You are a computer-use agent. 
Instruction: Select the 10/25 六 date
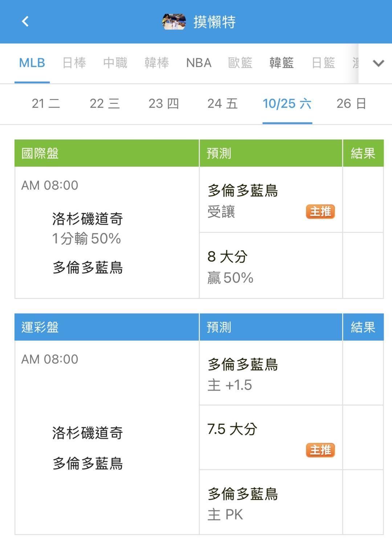point(287,104)
